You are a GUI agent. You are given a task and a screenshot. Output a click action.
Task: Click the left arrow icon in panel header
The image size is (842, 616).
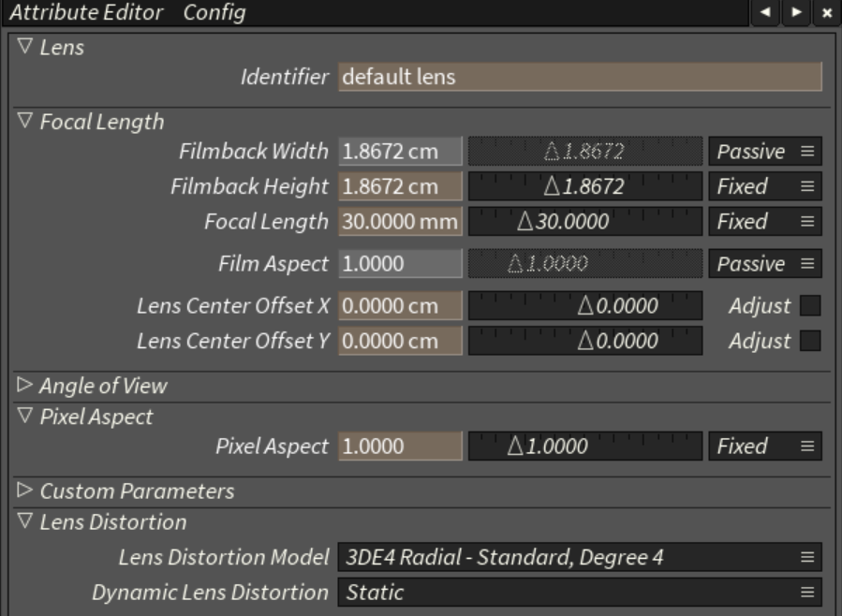click(766, 13)
